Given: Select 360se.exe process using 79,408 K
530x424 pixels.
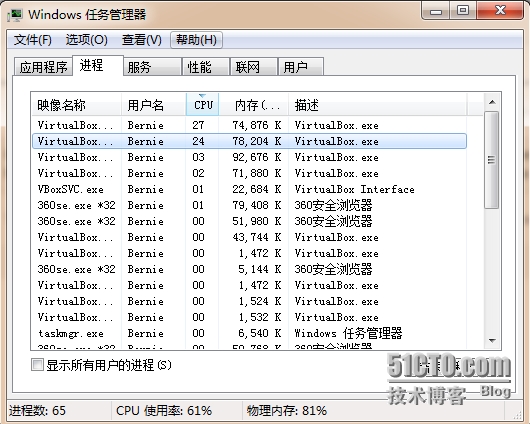Looking at the screenshot, I should [249, 205].
